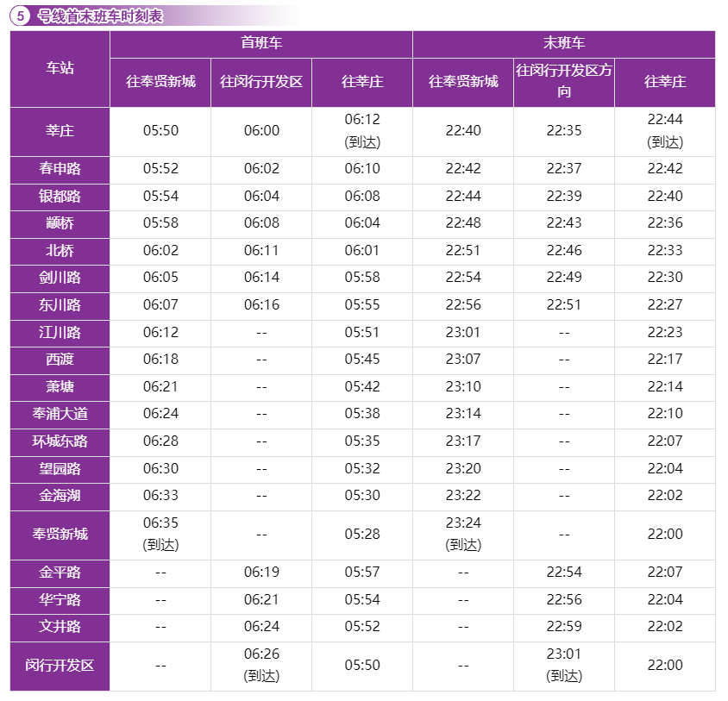Click the 江川路 station label
Viewport: 728px width, 701px height.
[60, 333]
